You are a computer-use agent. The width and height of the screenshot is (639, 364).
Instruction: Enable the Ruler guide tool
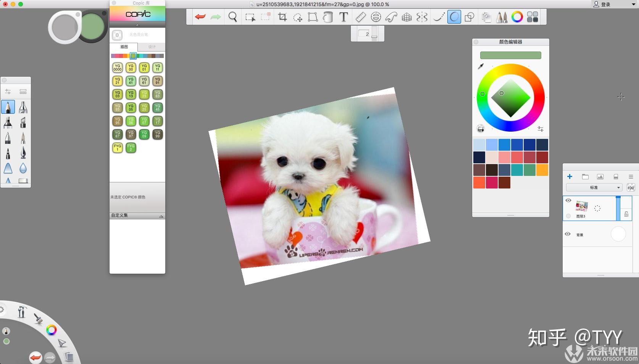coord(360,17)
